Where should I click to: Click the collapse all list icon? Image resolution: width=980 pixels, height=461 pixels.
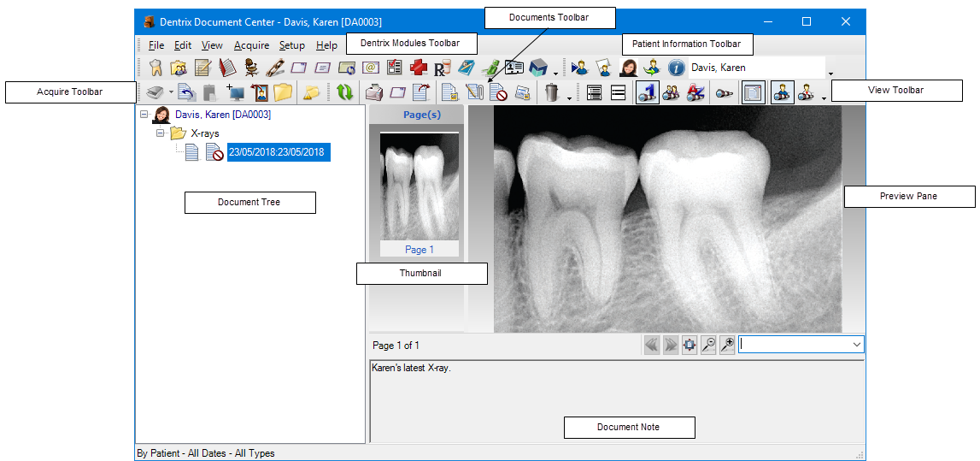pyautogui.click(x=618, y=93)
